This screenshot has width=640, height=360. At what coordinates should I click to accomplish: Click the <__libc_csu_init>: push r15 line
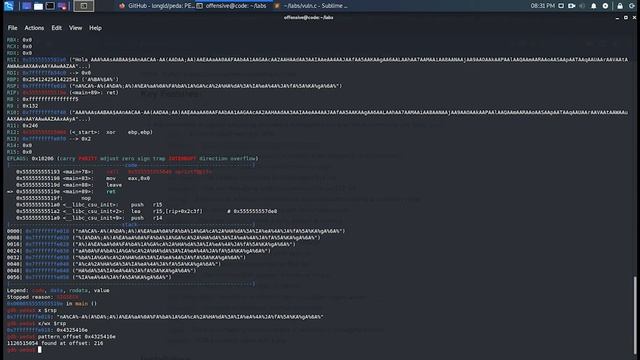click(x=89, y=204)
